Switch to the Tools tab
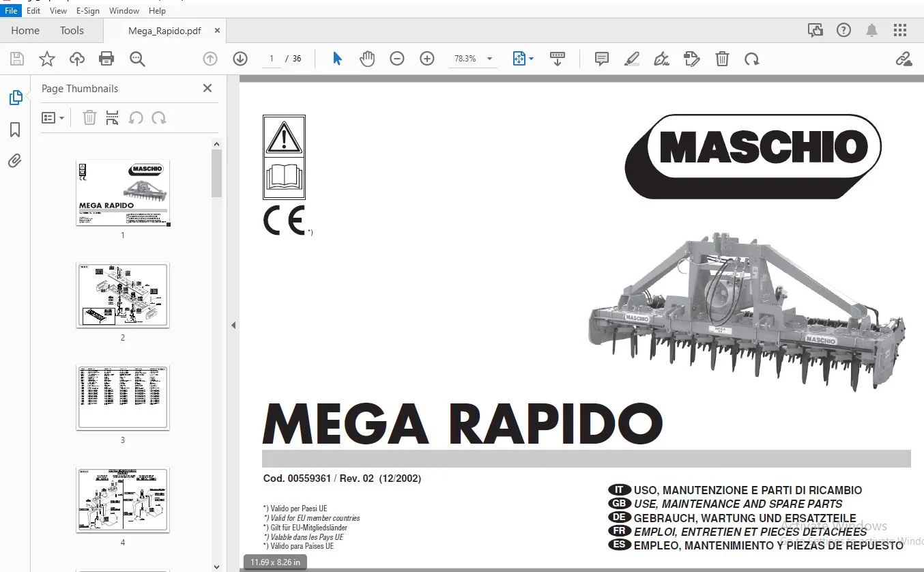Screen dimensions: 924x572 click(72, 31)
